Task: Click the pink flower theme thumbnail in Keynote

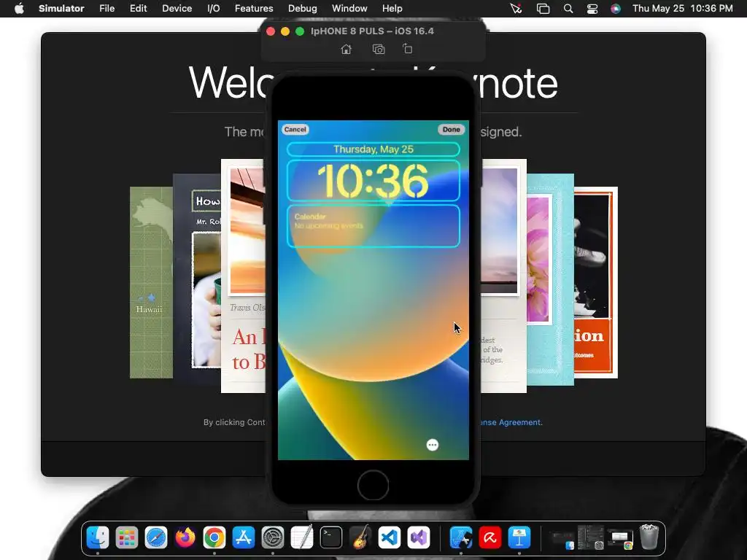Action: [x=550, y=279]
